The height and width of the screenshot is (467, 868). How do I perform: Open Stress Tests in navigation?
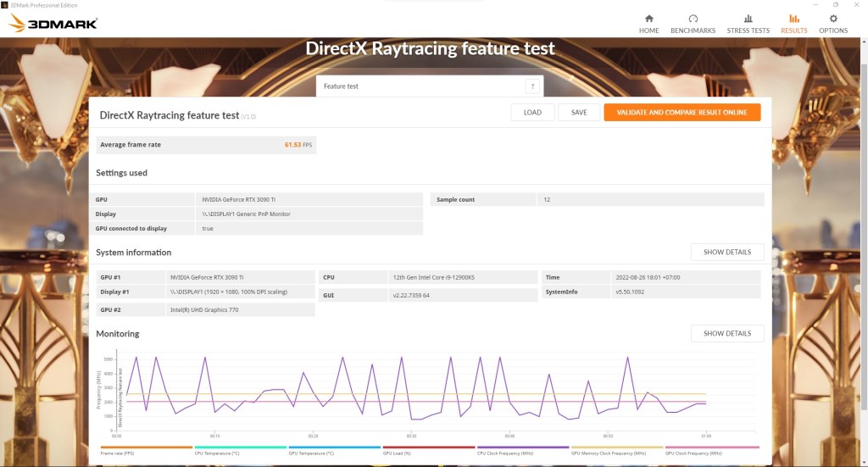pyautogui.click(x=748, y=25)
